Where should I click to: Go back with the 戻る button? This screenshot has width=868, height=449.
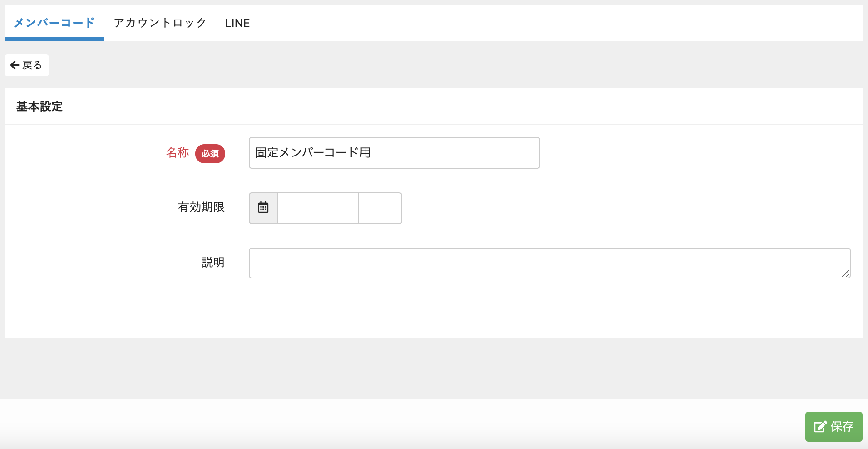pyautogui.click(x=27, y=65)
